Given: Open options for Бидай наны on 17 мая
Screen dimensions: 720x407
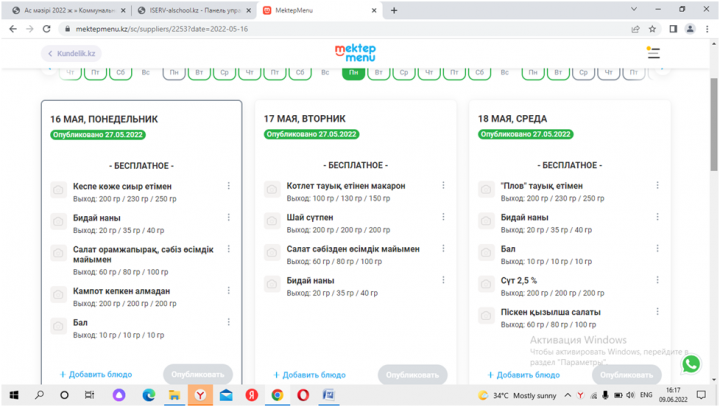Looking at the screenshot, I should pos(443,280).
